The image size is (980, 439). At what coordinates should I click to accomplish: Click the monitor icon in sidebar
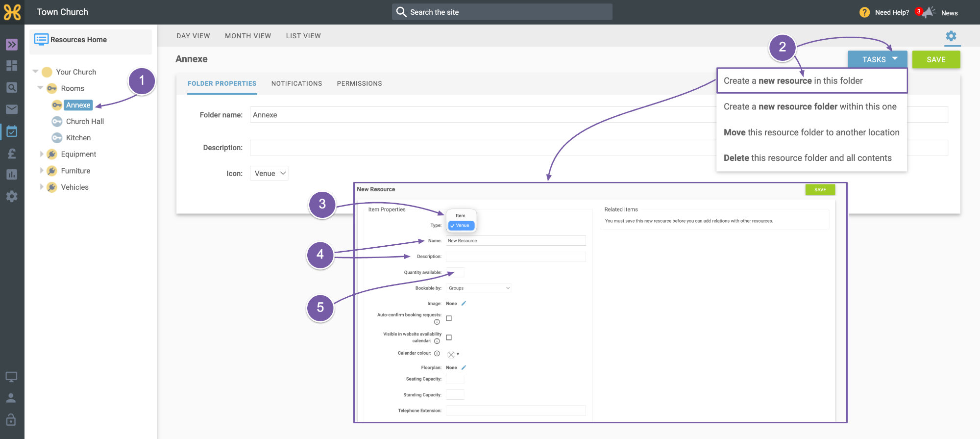pos(11,377)
